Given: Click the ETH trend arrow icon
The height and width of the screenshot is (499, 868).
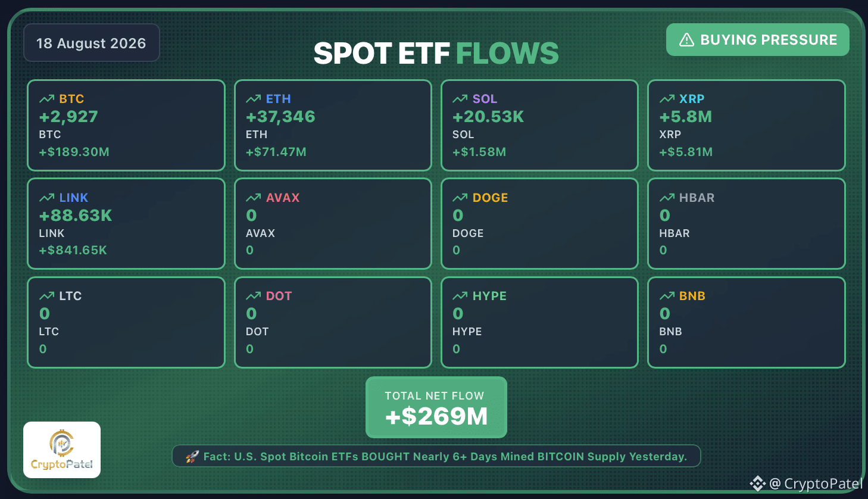Looking at the screenshot, I should click(x=253, y=99).
